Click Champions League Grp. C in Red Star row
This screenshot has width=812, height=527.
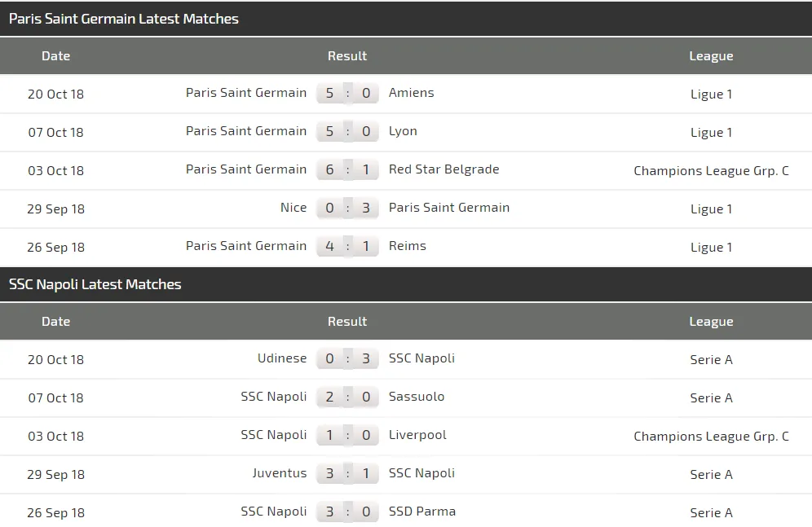click(711, 170)
